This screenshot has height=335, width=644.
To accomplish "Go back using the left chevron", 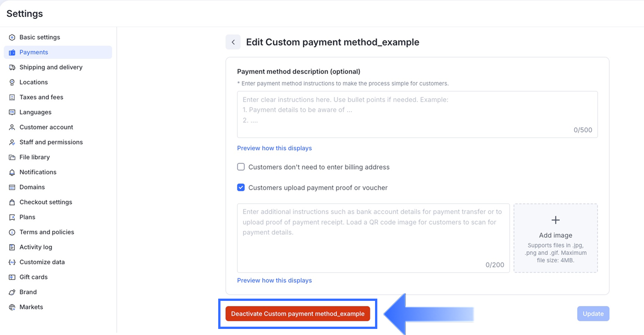I will 233,42.
